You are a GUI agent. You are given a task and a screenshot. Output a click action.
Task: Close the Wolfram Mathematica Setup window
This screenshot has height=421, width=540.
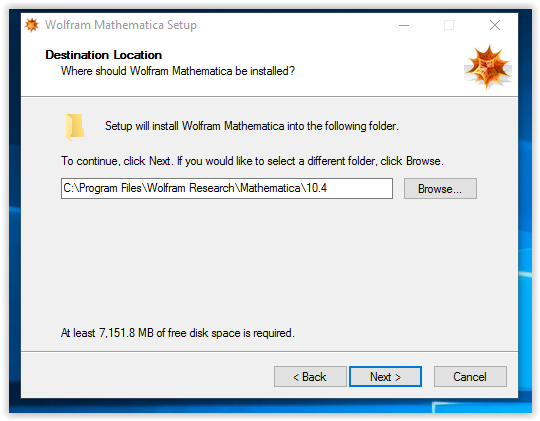coord(495,25)
